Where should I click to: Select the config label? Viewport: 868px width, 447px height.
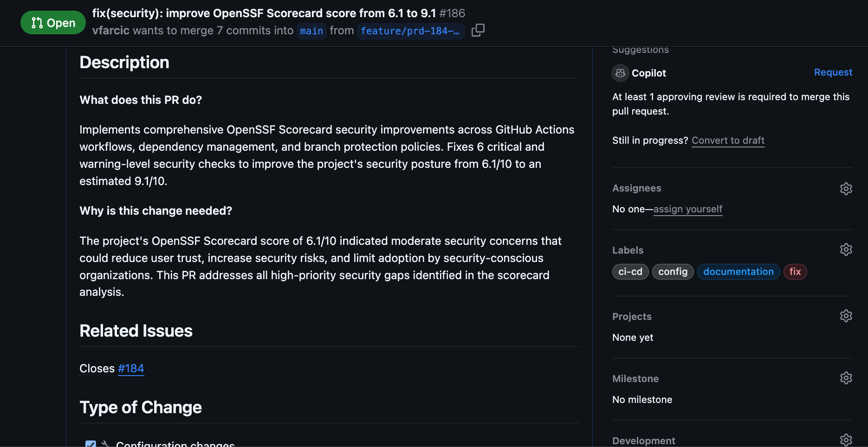[x=673, y=272]
